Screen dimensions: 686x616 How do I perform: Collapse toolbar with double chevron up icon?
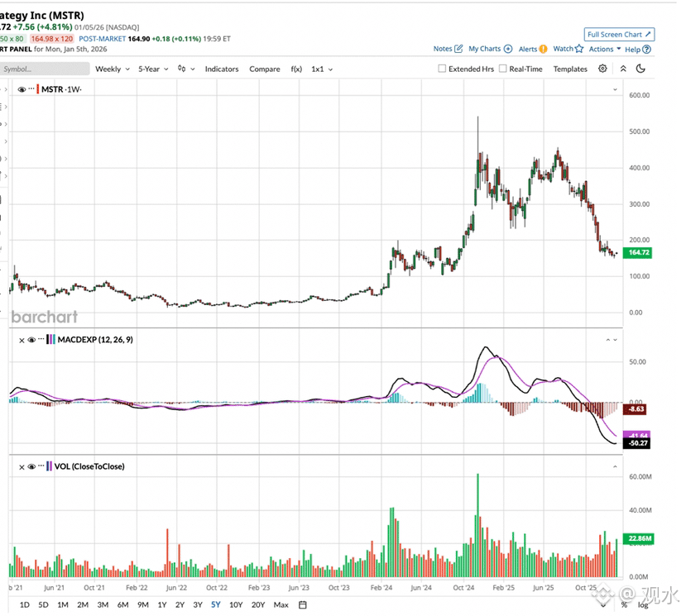tap(623, 69)
